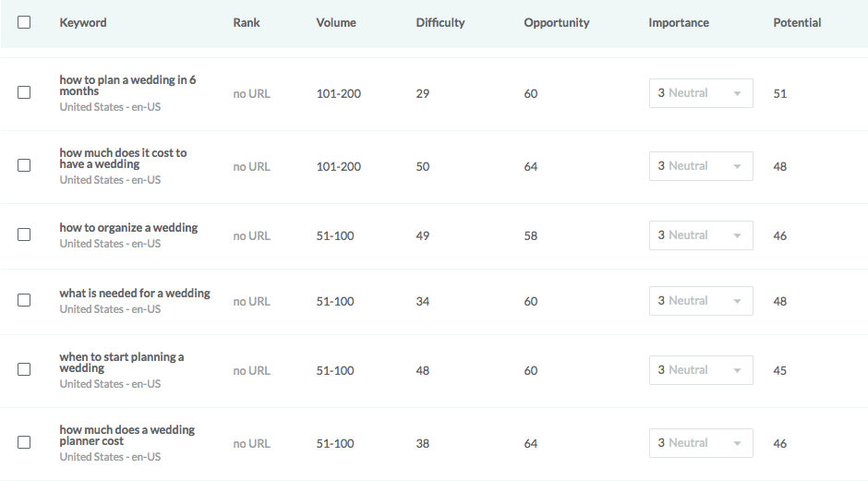This screenshot has width=868, height=481.
Task: Open keyword 'how to organize a wedding'
Action: coord(128,228)
